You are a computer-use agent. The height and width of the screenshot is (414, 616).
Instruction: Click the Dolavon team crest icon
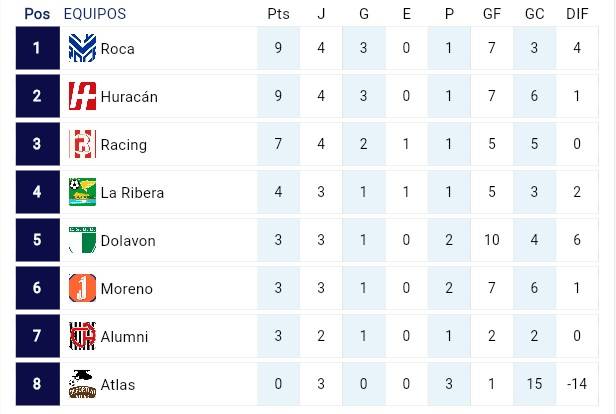(81, 240)
